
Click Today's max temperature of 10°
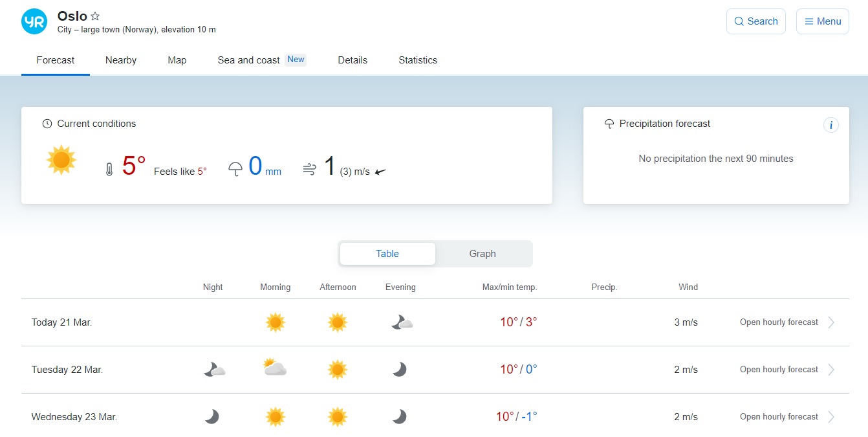coord(507,322)
